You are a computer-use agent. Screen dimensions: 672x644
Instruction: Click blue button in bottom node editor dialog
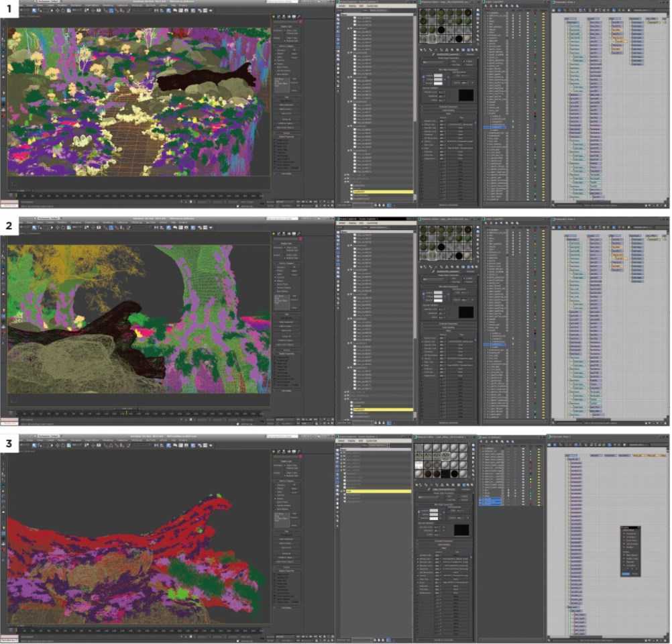click(x=625, y=574)
